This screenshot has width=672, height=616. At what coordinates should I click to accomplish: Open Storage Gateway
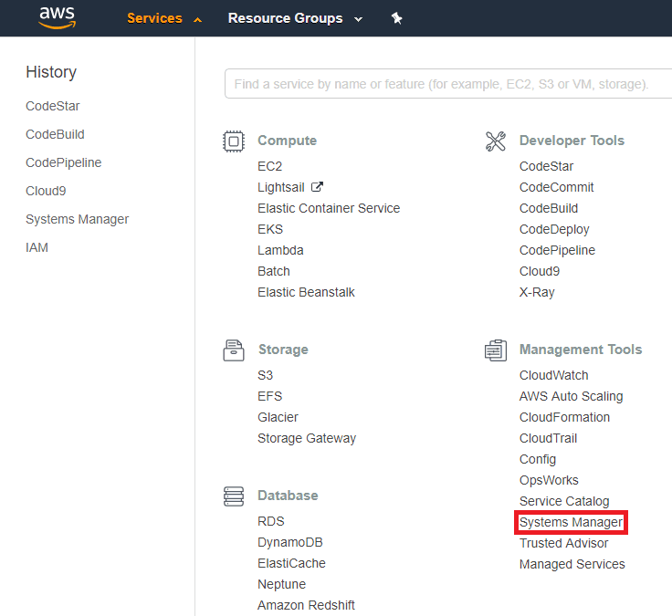tap(307, 438)
